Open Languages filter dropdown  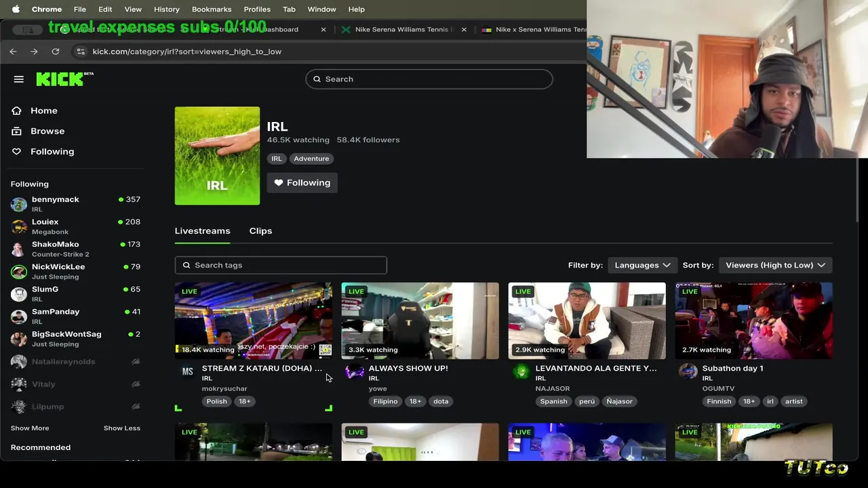642,265
